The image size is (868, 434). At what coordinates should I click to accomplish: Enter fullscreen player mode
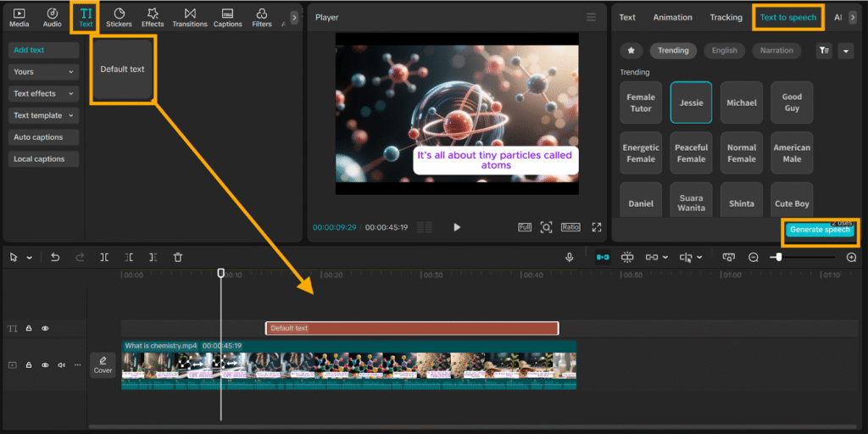pyautogui.click(x=596, y=227)
